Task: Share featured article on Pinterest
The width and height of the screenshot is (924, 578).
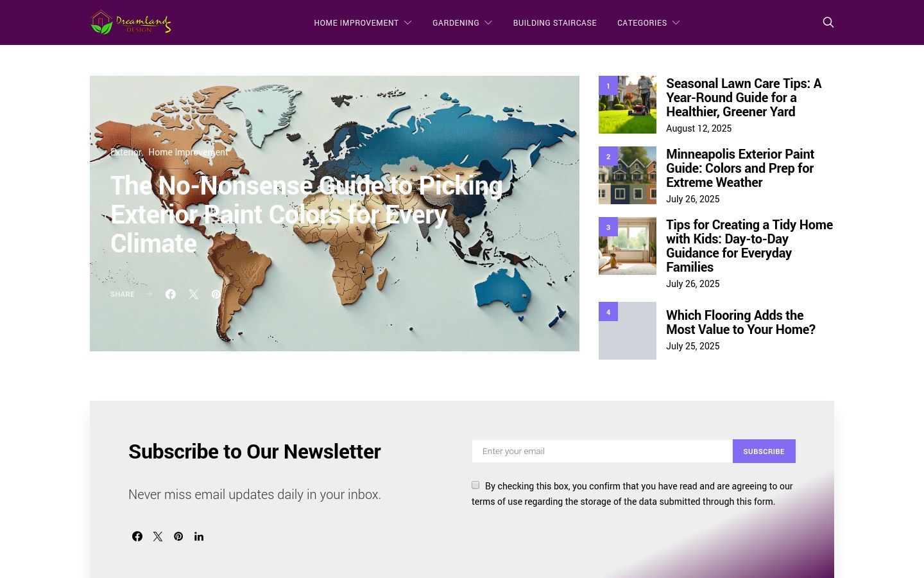Action: pos(216,294)
